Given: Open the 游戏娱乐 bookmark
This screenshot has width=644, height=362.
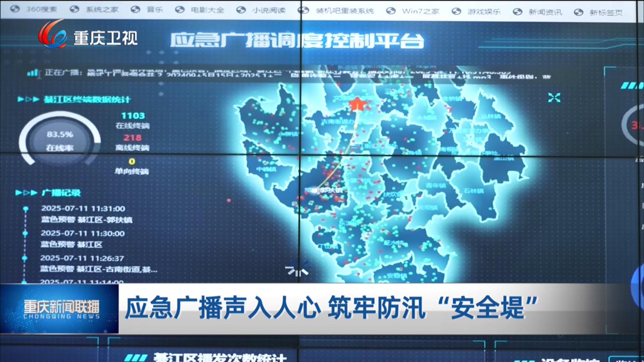Looking at the screenshot, I should [x=484, y=12].
